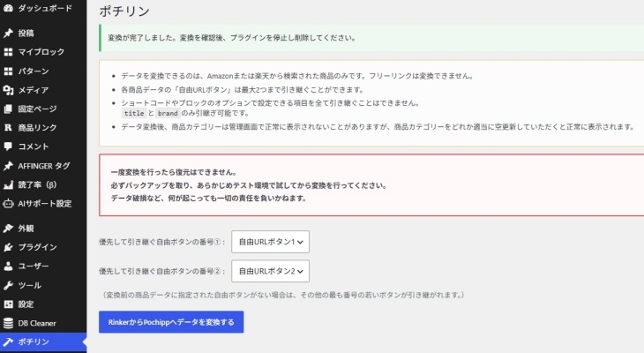Click the robot icon beside AIサポート設定

click(x=8, y=204)
